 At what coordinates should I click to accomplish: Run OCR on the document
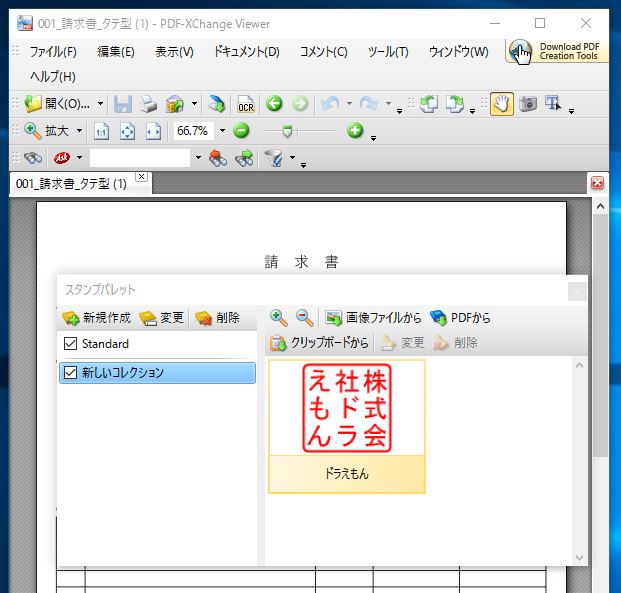[246, 105]
